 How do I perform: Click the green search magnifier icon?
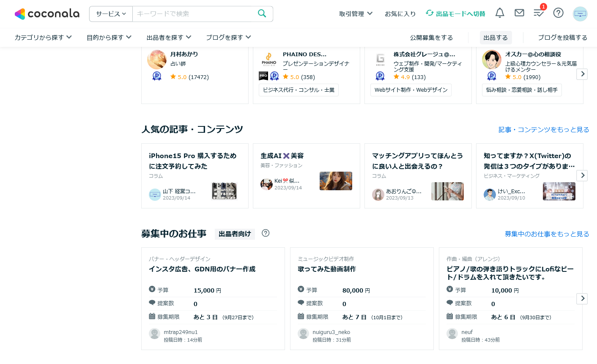click(261, 14)
